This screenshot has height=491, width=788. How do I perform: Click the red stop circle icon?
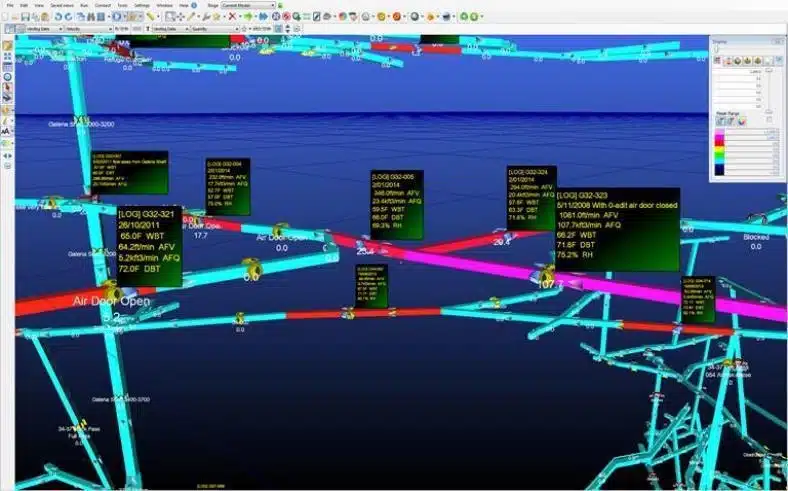287,17
